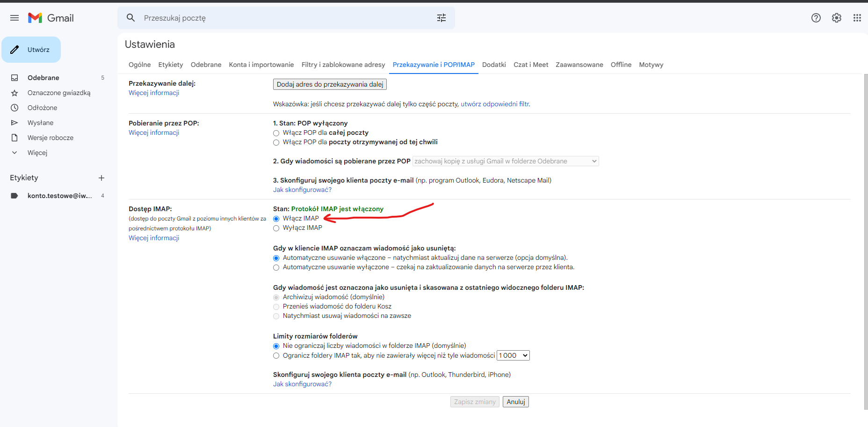Open the main menu hamburger icon

[14, 18]
